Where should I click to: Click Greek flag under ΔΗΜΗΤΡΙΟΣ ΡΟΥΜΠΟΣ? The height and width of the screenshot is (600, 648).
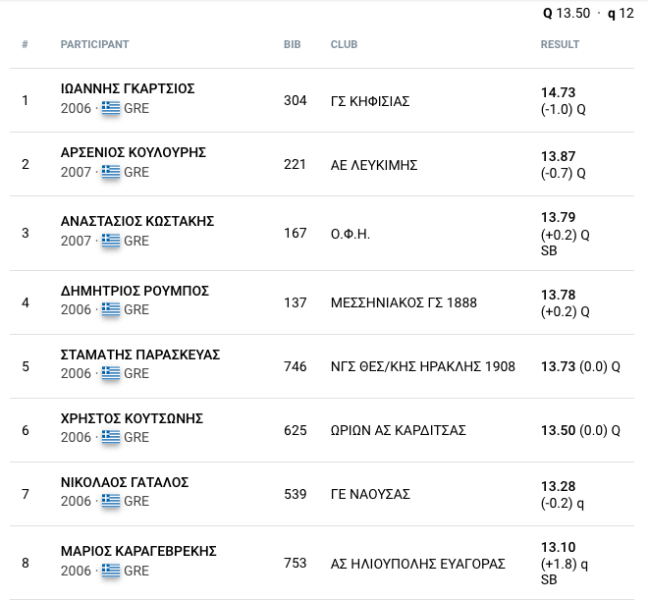point(110,310)
